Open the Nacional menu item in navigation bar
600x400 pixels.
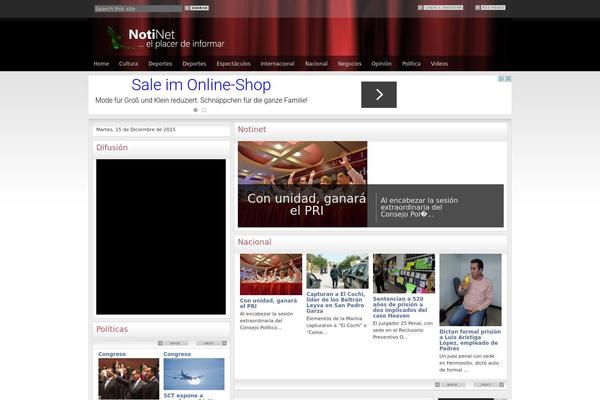click(316, 64)
